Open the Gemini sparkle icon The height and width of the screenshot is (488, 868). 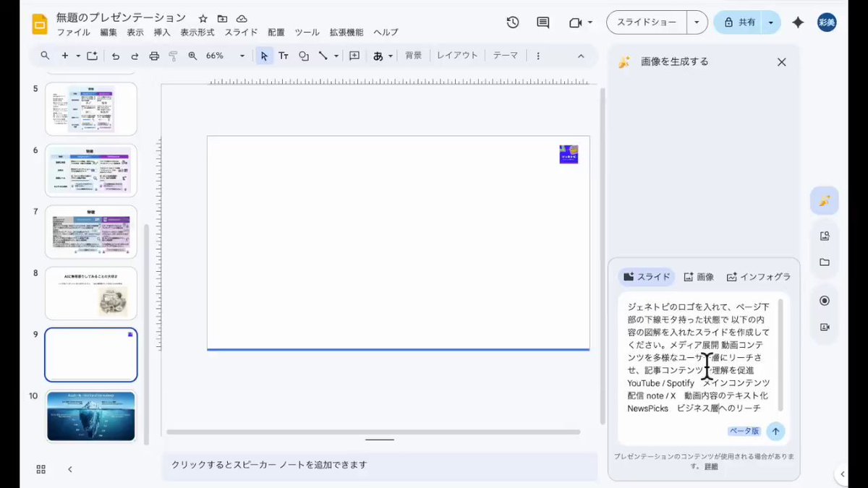coord(798,22)
